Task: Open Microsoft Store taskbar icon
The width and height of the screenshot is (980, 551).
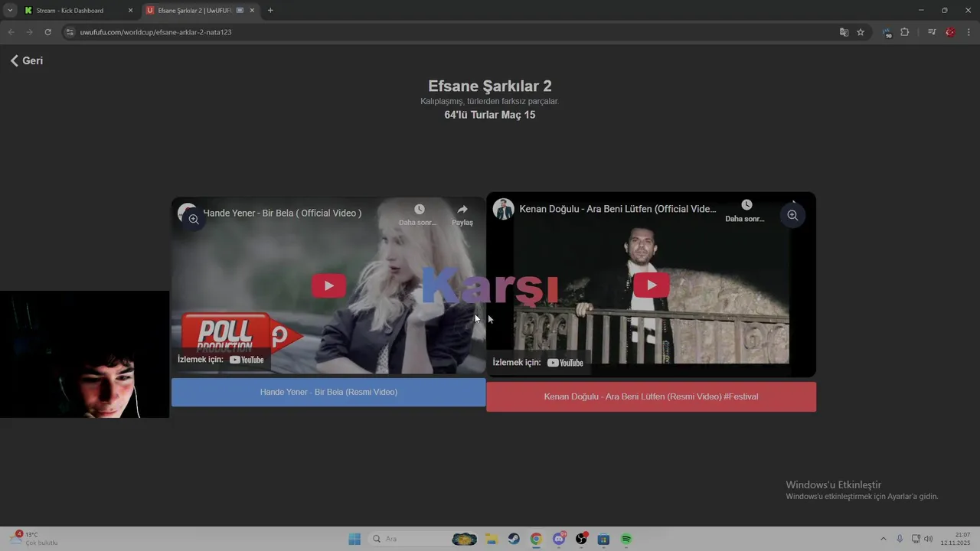Action: 603,539
